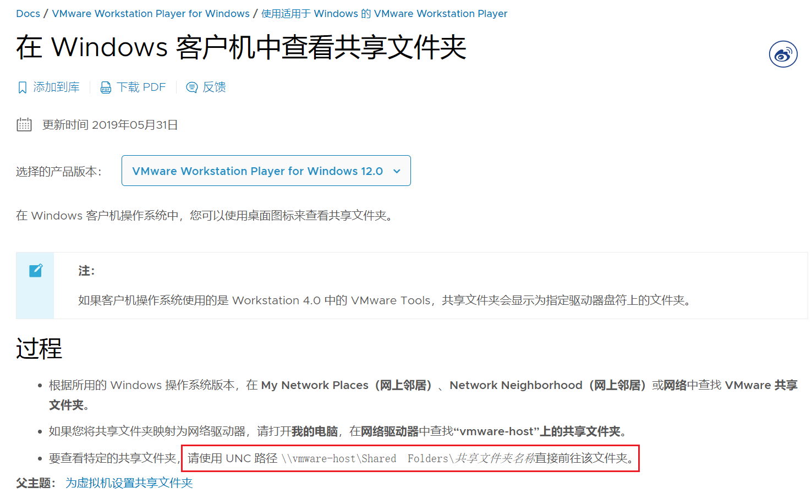This screenshot has width=812, height=504.
Task: Click the 注: note heading
Action: 86,271
